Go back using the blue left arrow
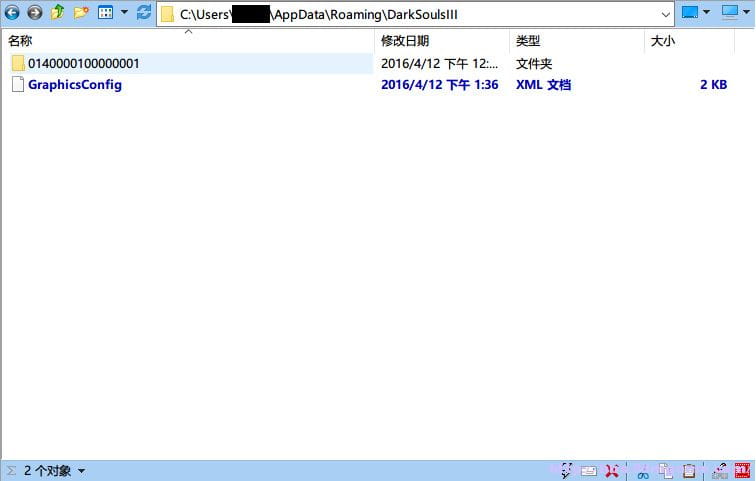This screenshot has width=756, height=481. (x=12, y=13)
